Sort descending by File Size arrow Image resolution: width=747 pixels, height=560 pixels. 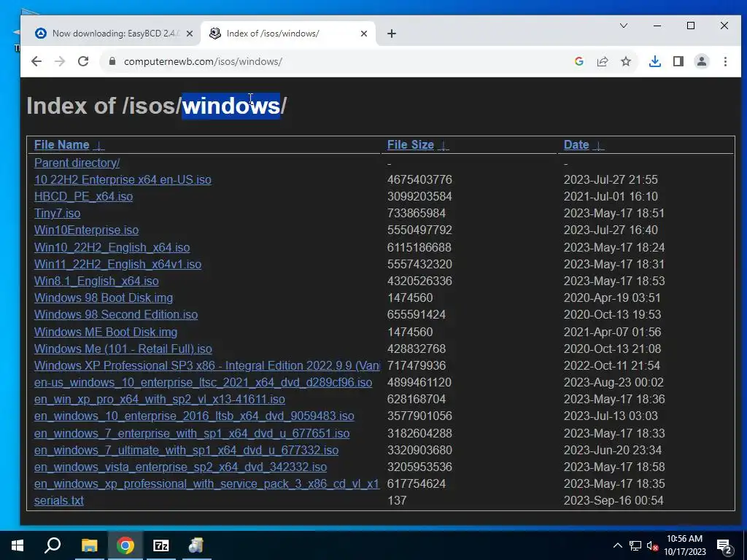tap(443, 146)
